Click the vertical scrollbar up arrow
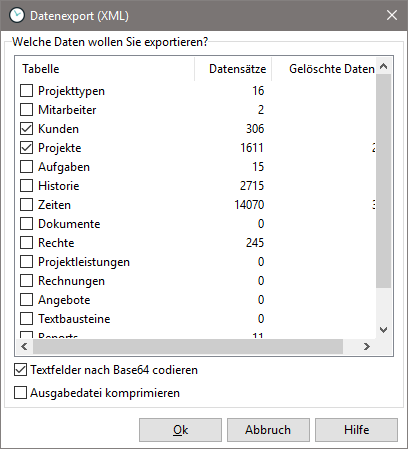The width and height of the screenshot is (408, 449). pyautogui.click(x=384, y=66)
